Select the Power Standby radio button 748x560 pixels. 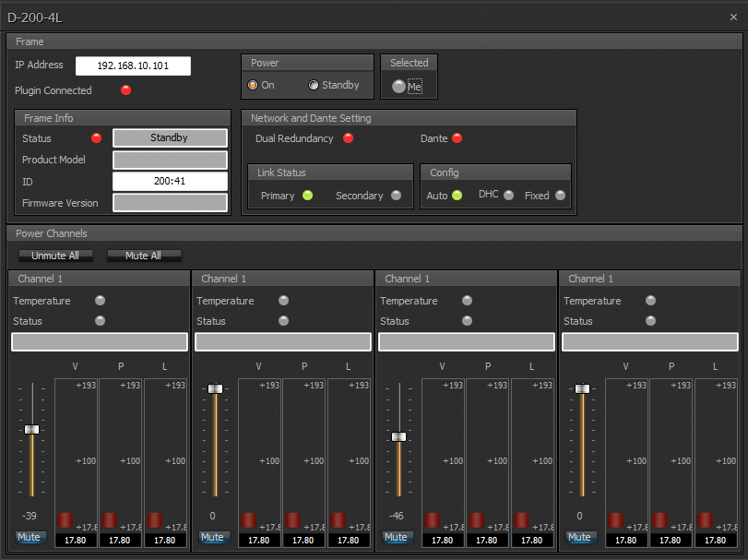coord(314,85)
